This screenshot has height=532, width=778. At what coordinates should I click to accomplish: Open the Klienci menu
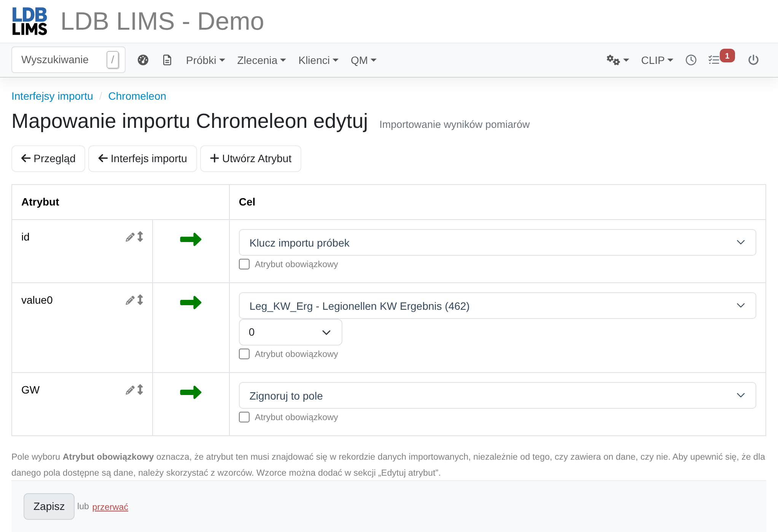click(x=318, y=60)
